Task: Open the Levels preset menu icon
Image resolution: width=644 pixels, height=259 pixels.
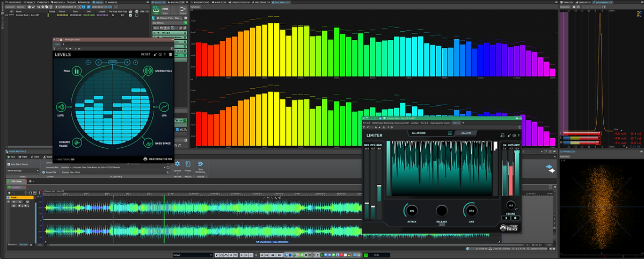Action: [x=170, y=54]
